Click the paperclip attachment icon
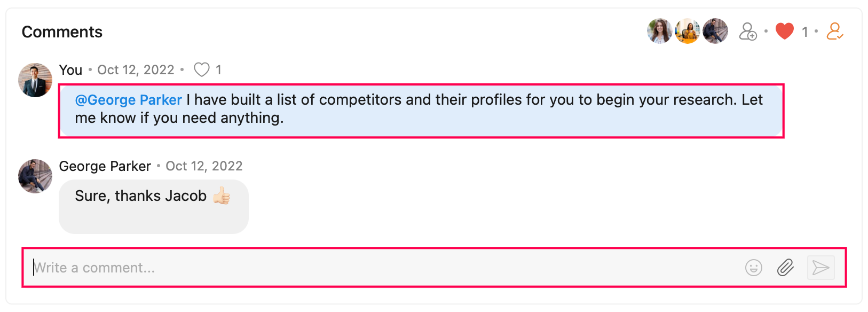 (785, 268)
